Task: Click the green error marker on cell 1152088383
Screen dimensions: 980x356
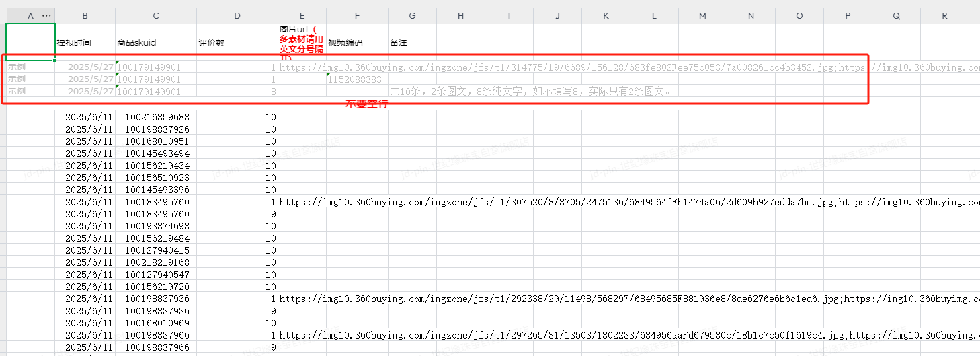Action: pyautogui.click(x=329, y=75)
